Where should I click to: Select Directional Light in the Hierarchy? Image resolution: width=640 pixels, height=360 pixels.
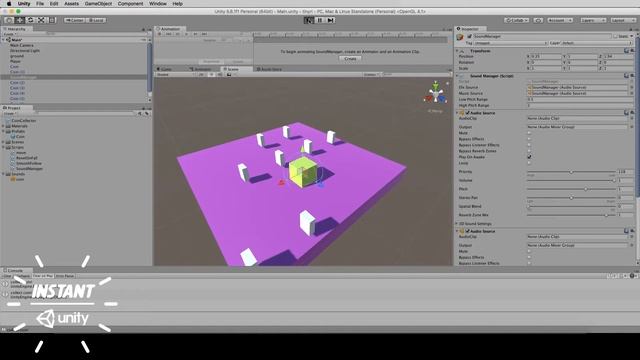(25, 51)
